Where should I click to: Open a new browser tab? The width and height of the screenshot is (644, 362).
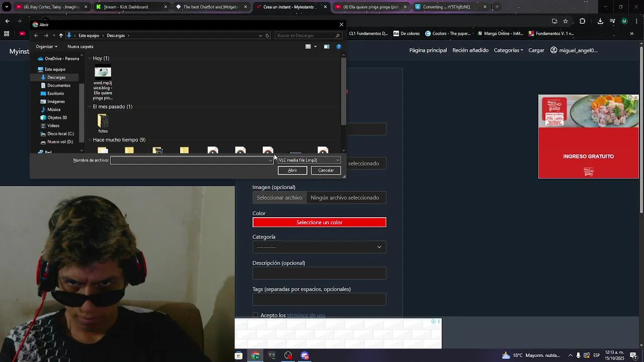(497, 7)
